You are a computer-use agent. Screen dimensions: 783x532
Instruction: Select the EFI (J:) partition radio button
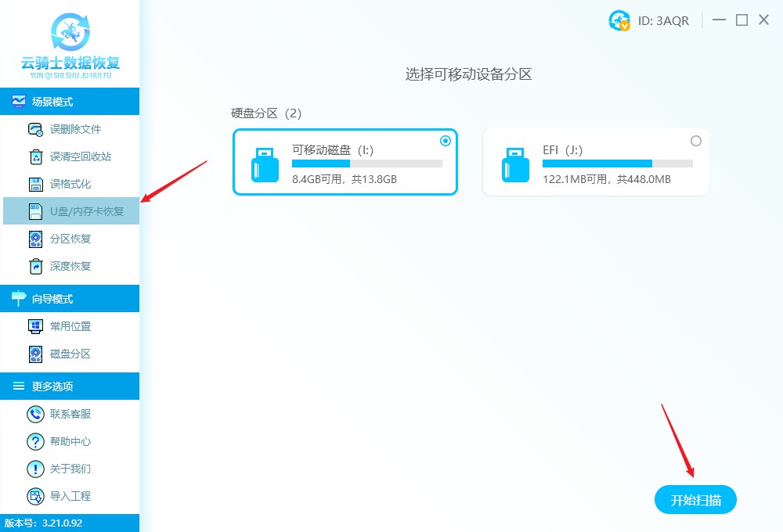[695, 141]
